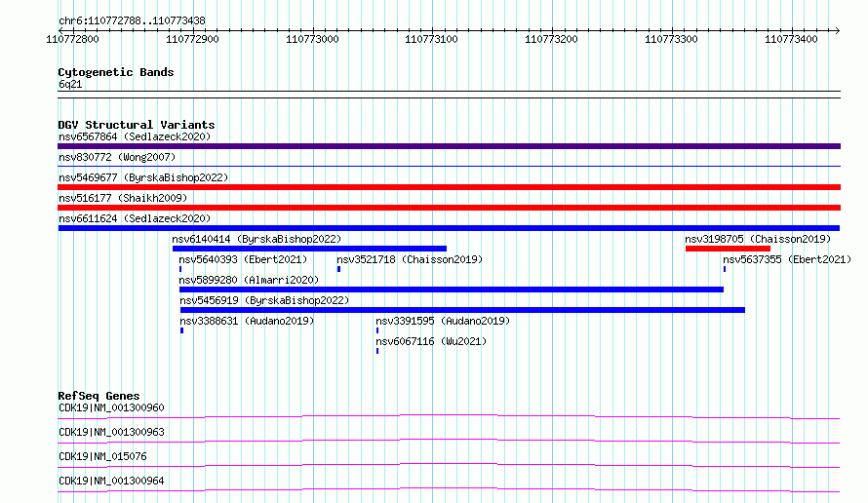Select the red nsv3198705 variant bar

click(728, 249)
